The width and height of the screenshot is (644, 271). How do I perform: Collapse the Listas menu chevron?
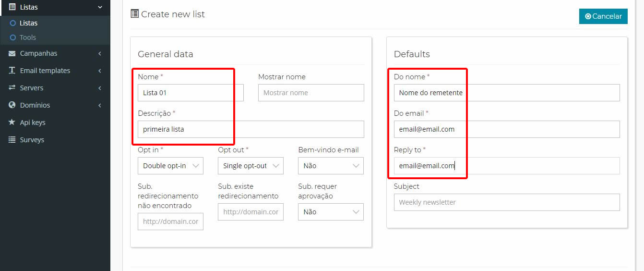coord(100,7)
